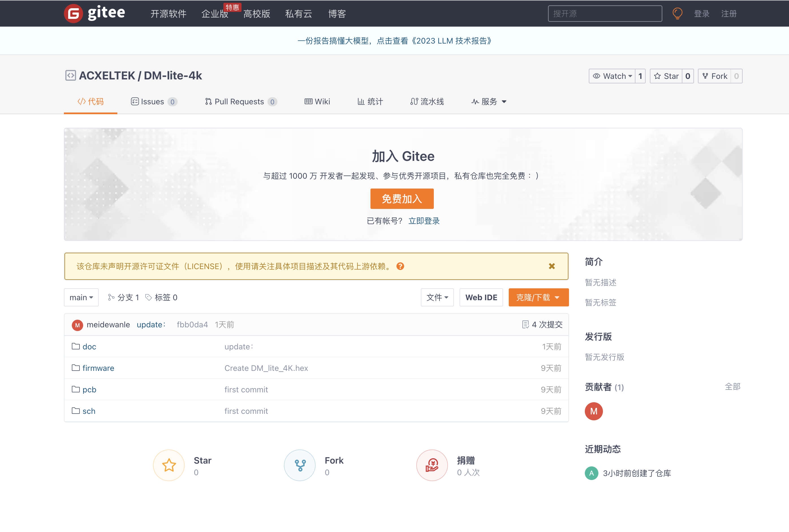789x532 pixels.
Task: Click the Star count 0
Action: pyautogui.click(x=688, y=76)
